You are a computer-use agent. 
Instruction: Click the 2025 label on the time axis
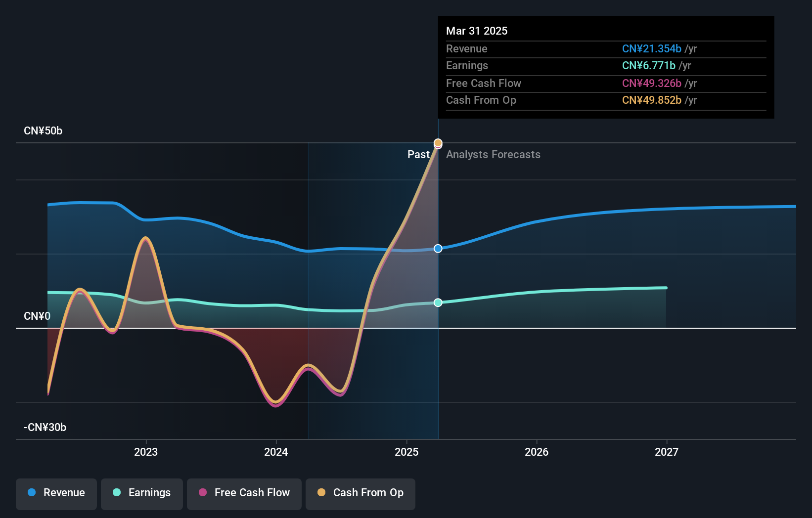pyautogui.click(x=406, y=451)
